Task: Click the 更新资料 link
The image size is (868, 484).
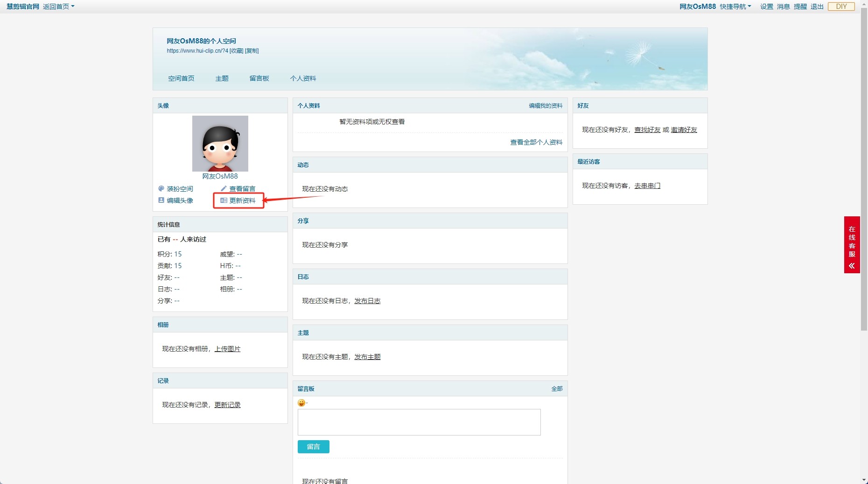Action: coord(242,201)
